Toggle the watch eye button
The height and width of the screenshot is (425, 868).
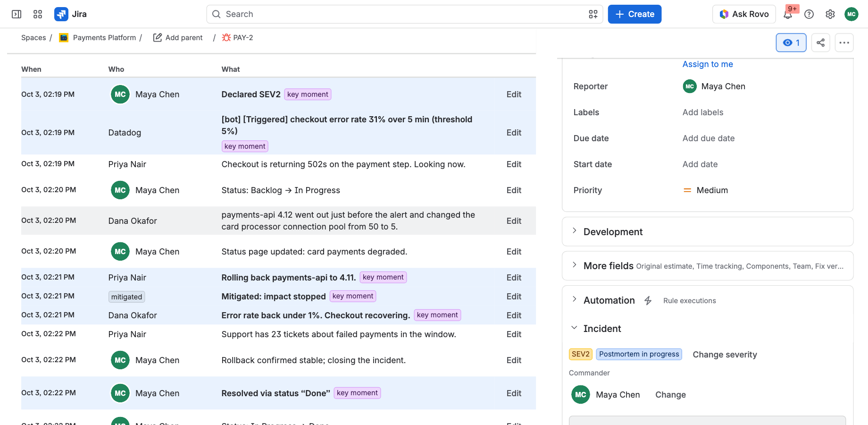point(791,42)
